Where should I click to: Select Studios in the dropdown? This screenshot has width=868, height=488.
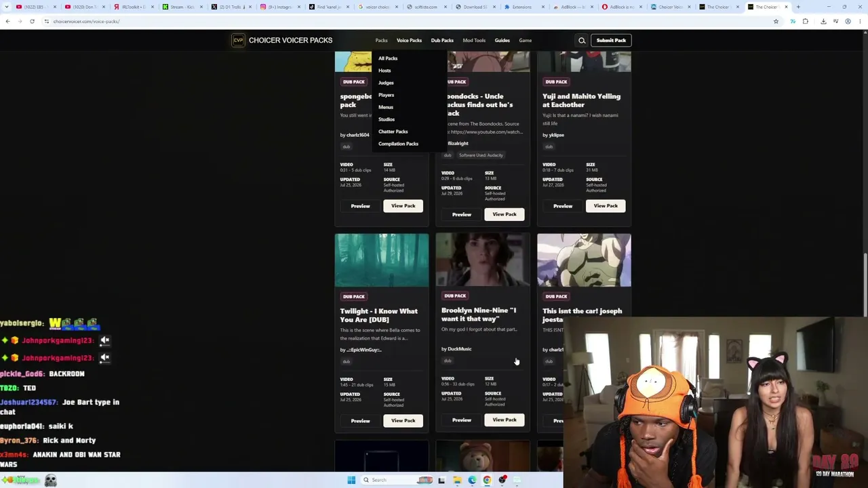(x=387, y=119)
